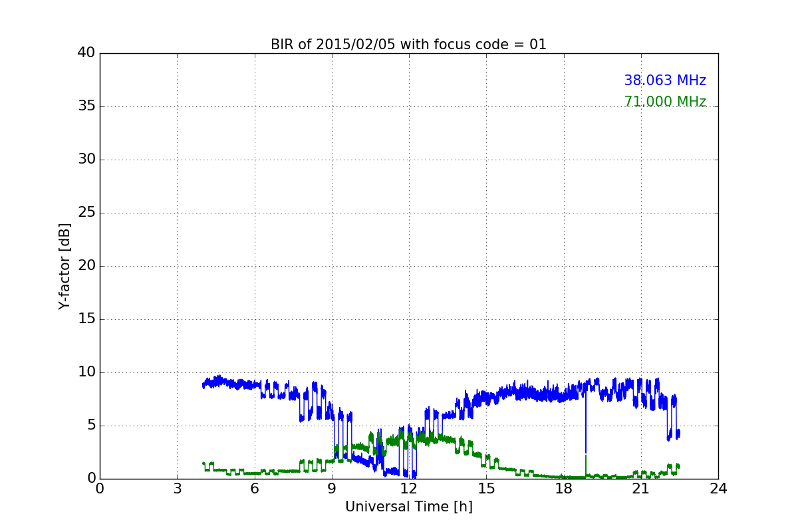This screenshot has width=798, height=532.
Task: Click the x-axis tick label "6"
Action: coord(254,489)
